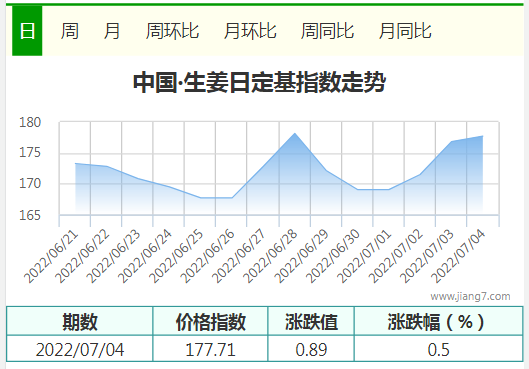Click the 2022/06/30 data point on the chart
The width and height of the screenshot is (529, 369).
pyautogui.click(x=357, y=190)
